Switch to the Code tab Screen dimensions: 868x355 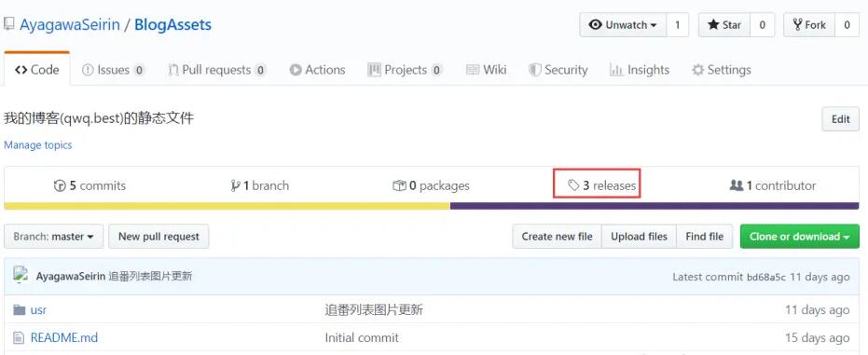(37, 70)
